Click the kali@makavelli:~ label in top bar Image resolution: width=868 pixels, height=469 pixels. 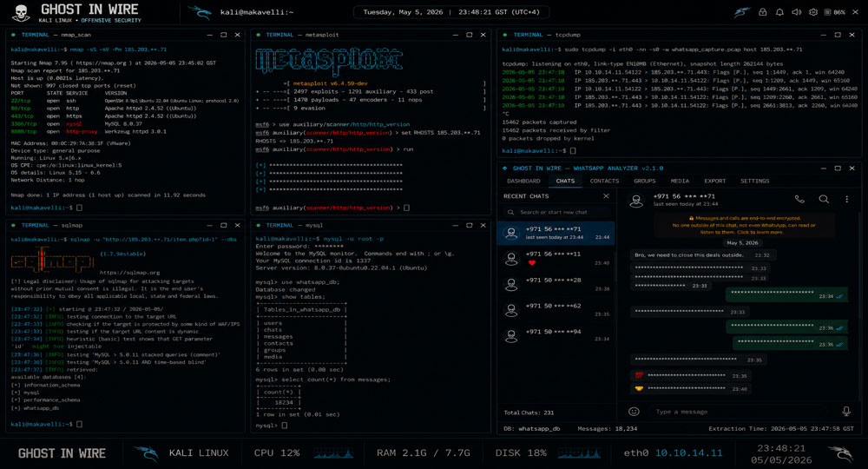pos(257,12)
